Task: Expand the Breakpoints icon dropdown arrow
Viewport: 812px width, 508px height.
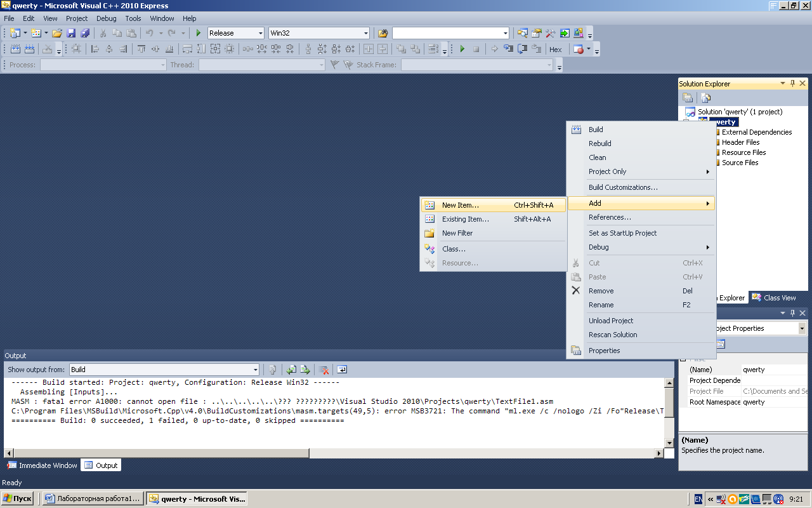Action: click(589, 49)
